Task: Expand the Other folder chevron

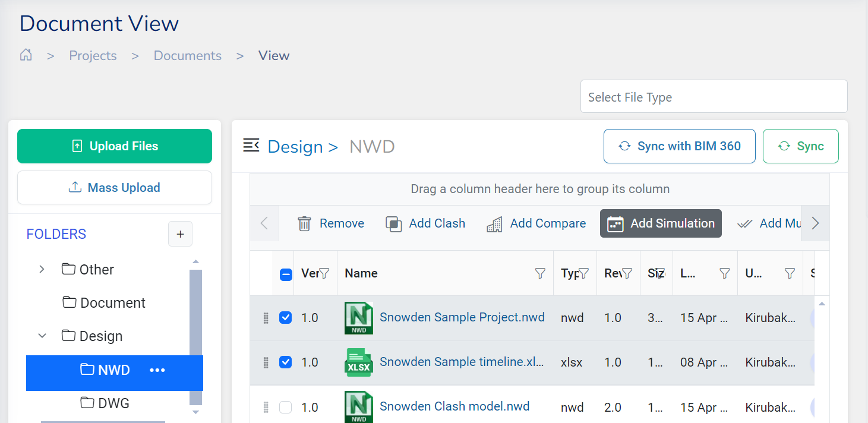Action: click(x=42, y=269)
